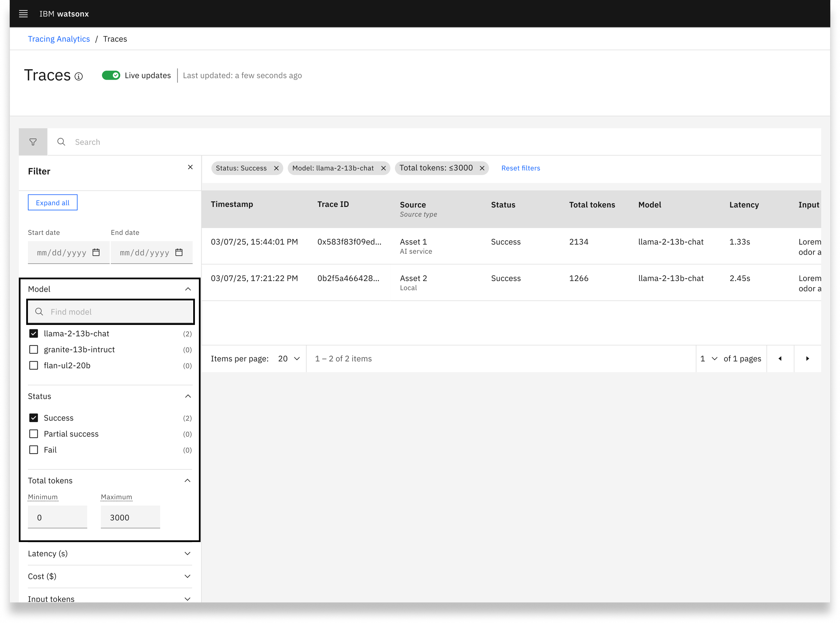Open the hamburger navigation menu

click(x=24, y=14)
